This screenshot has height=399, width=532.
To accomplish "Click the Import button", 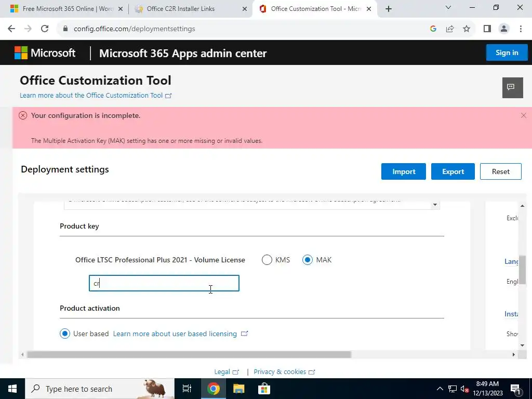I will click(x=403, y=171).
